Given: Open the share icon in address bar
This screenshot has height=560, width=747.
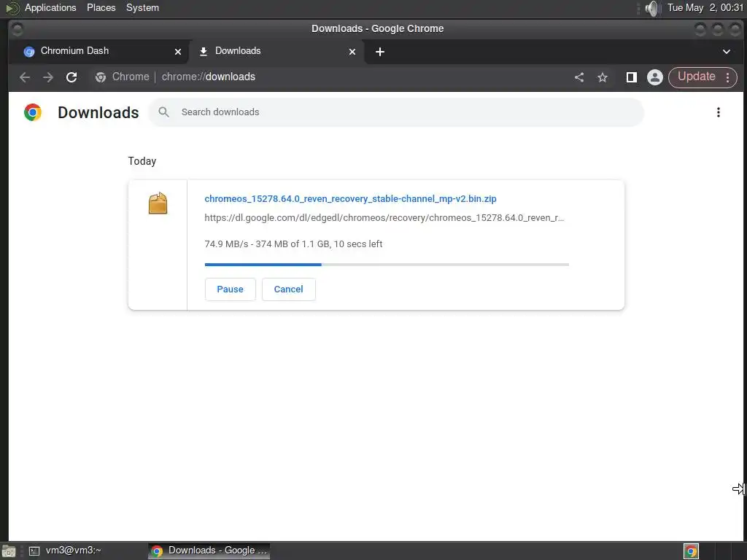Looking at the screenshot, I should [x=579, y=77].
